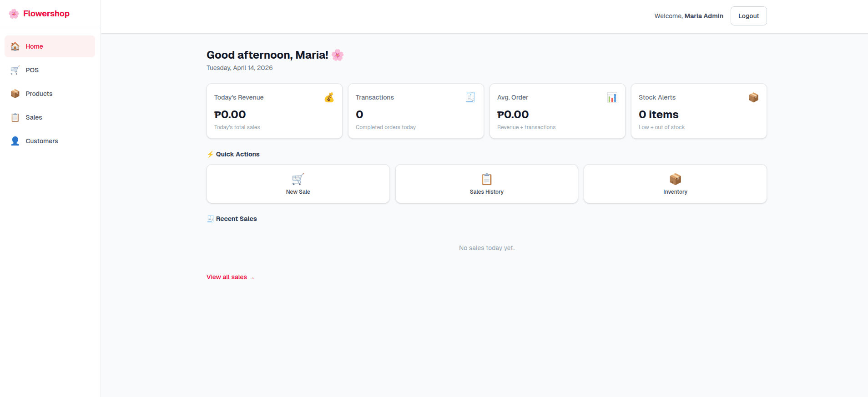This screenshot has height=397, width=868.
Task: Click the box icon on the Inventory card
Action: 675,179
